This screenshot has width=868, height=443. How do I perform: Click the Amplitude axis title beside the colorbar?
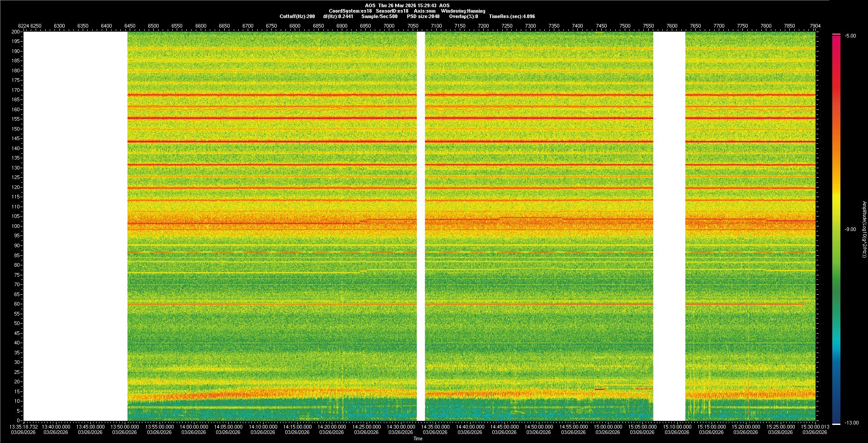coord(864,229)
